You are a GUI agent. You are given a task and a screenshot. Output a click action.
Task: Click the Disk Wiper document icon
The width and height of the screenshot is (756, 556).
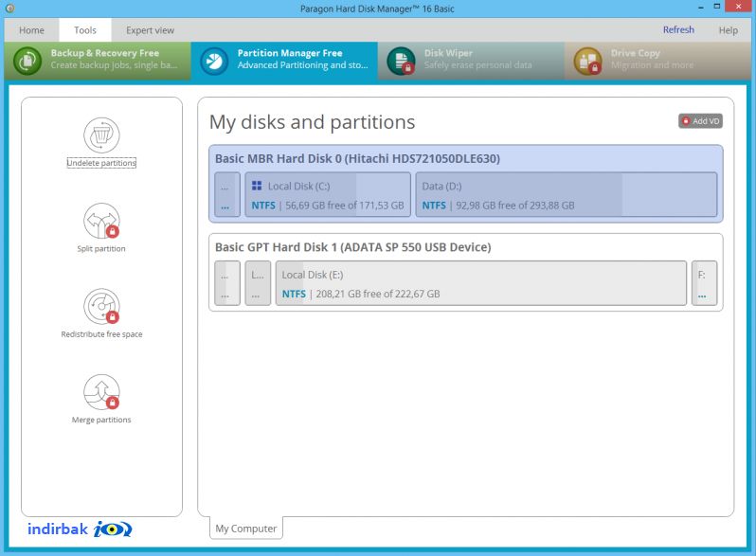401,61
